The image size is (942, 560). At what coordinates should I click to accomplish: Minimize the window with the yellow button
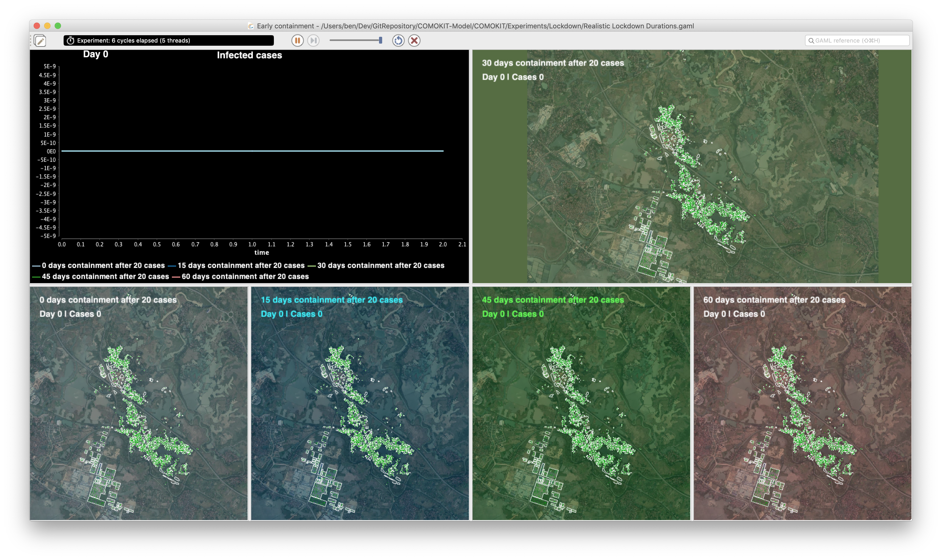(x=47, y=26)
